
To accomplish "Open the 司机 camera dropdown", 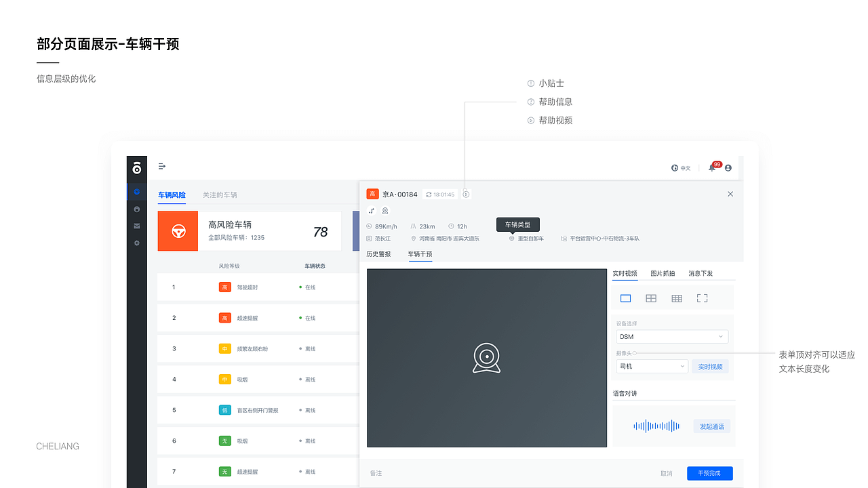I will tap(651, 366).
